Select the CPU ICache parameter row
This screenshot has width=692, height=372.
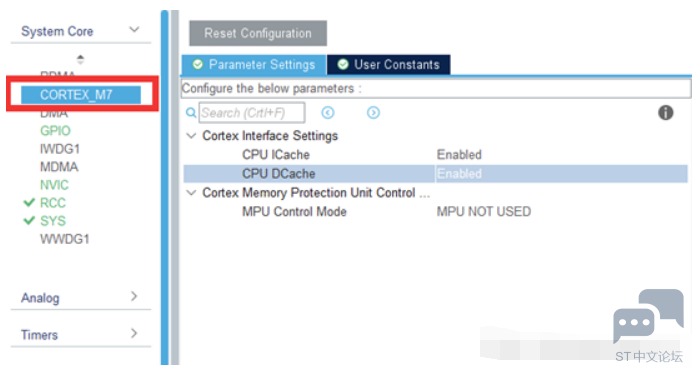[x=435, y=155]
